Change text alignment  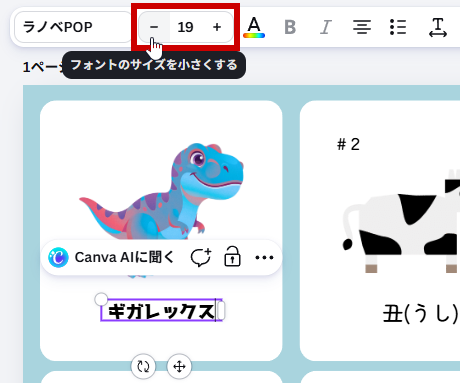coord(362,27)
